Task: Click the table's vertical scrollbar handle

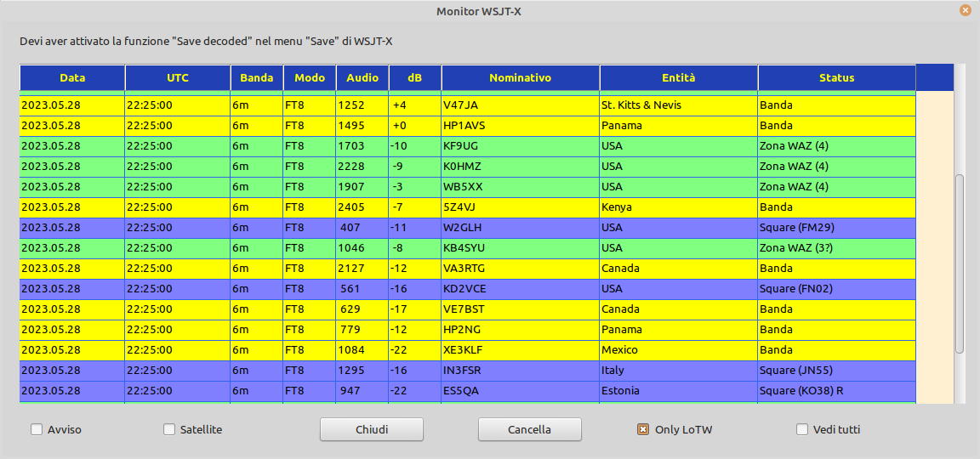Action: point(960,264)
